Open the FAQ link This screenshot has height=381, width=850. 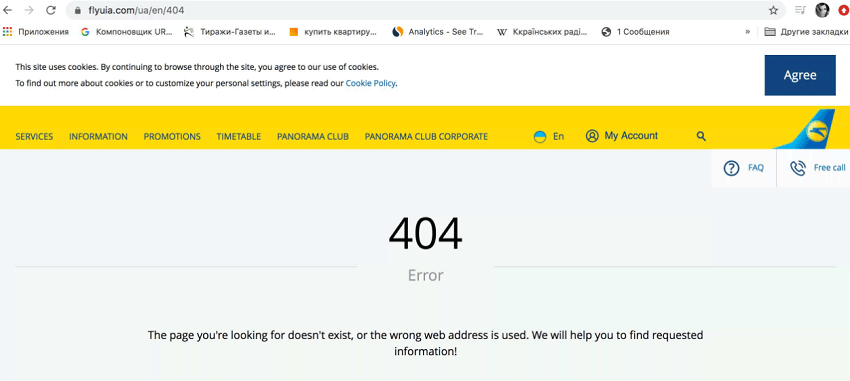pos(756,168)
